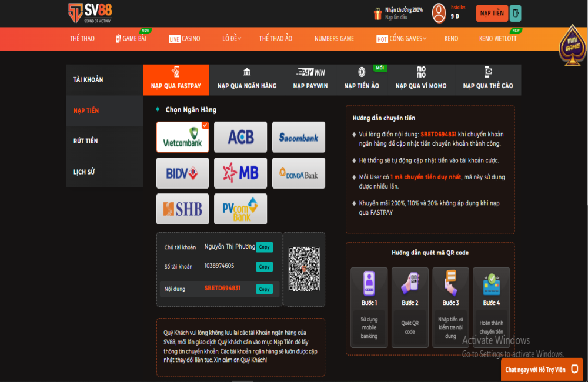Click the SV88 logo

point(90,13)
